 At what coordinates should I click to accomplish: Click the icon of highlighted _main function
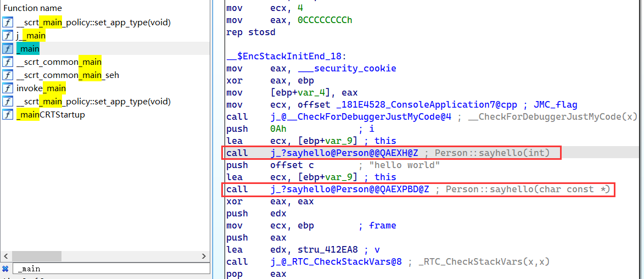click(8, 49)
